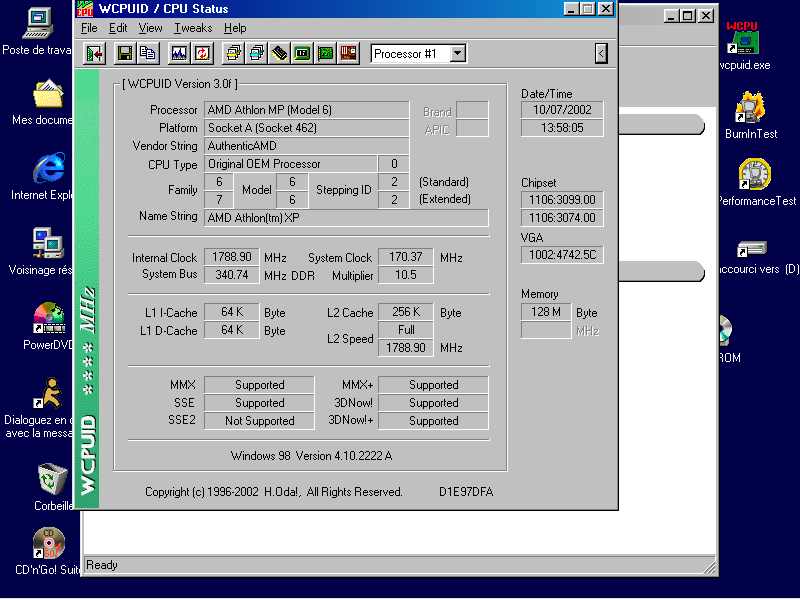
Task: Click the memory module chip toolbar icon
Action: point(280,53)
